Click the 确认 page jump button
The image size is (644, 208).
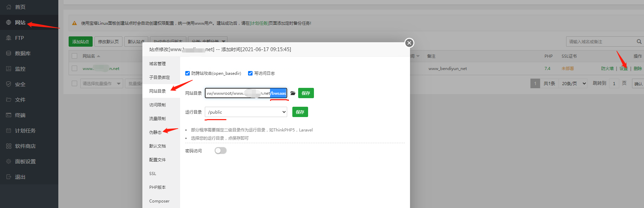638,83
